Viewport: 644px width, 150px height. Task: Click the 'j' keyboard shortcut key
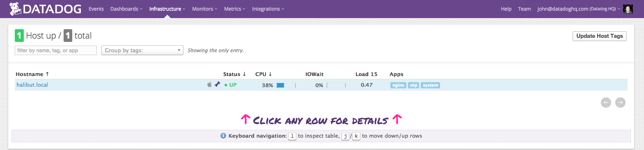point(346,136)
